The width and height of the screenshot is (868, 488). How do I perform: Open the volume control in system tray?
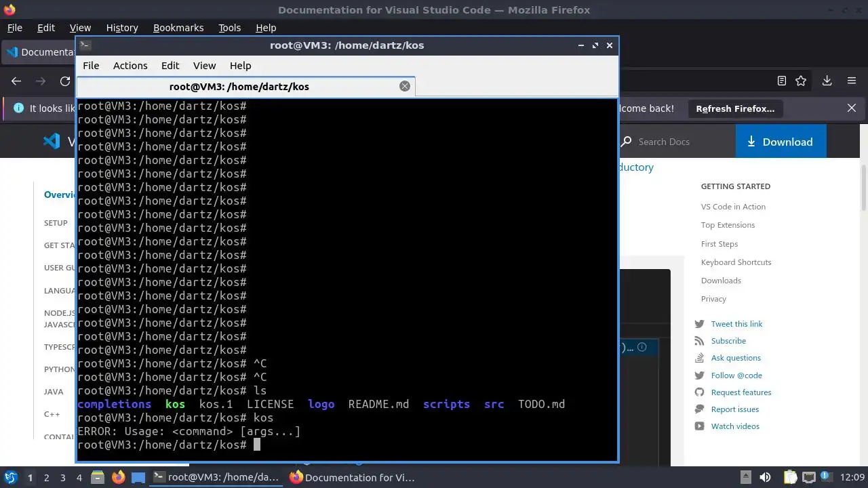(766, 477)
